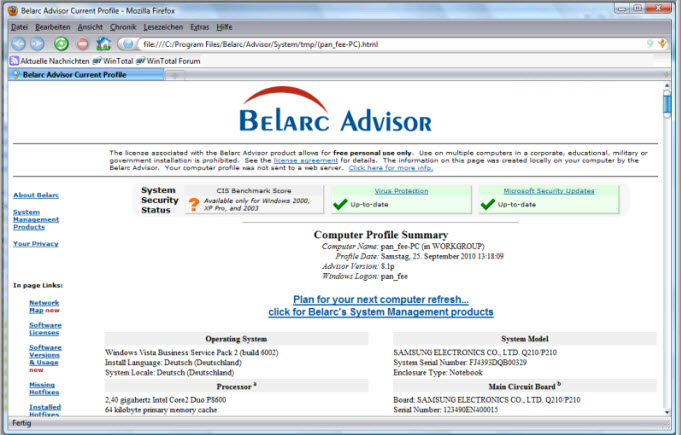Click Plan for your next computer refresh link
681x435 pixels.
[x=381, y=300]
